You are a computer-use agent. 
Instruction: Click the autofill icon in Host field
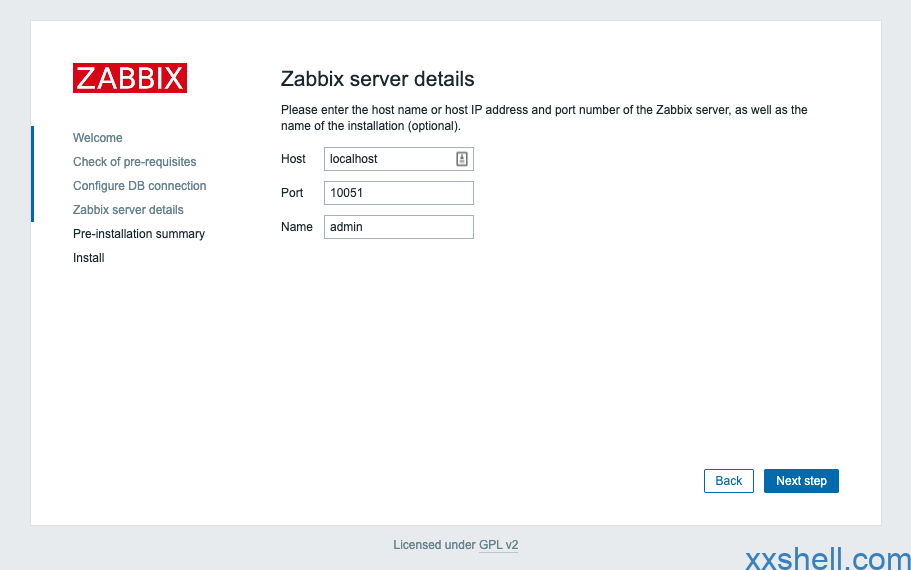(462, 159)
